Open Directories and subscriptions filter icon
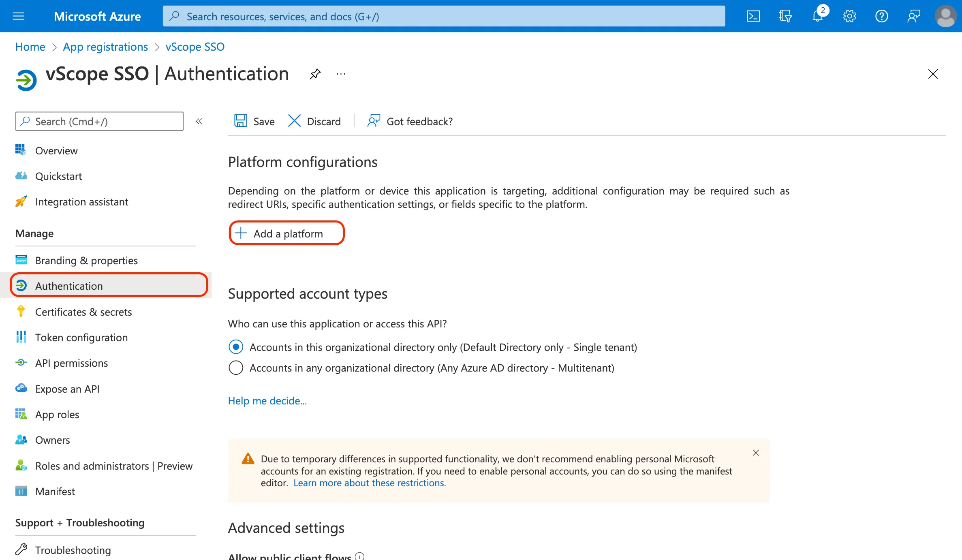This screenshot has height=560, width=962. point(785,16)
